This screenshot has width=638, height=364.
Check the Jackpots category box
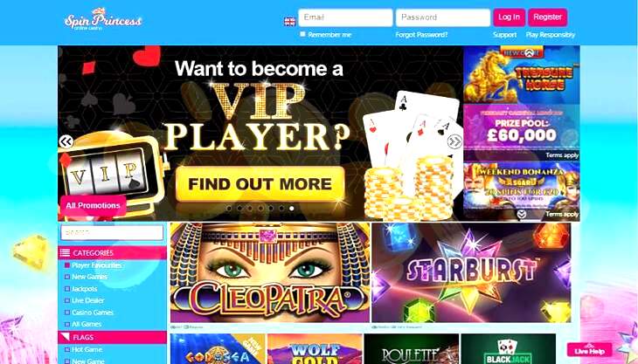pos(67,289)
